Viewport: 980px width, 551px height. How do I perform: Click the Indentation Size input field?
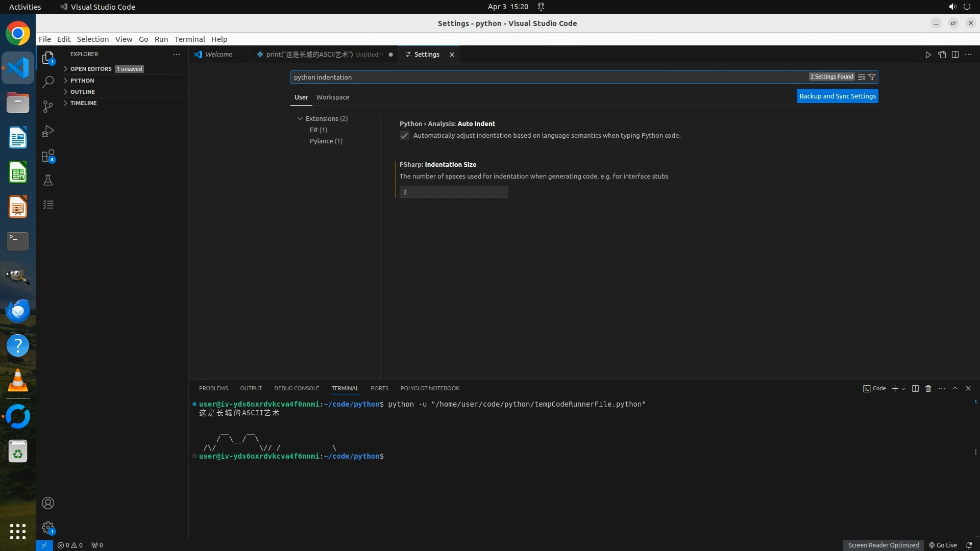coord(453,192)
